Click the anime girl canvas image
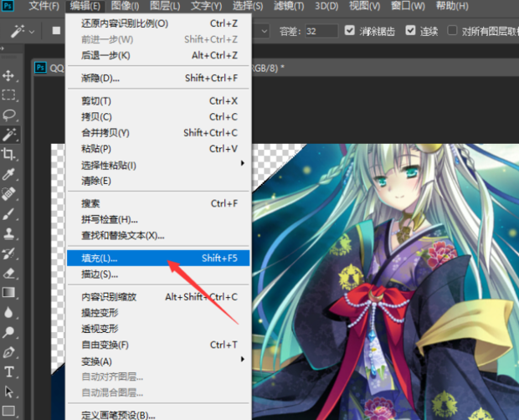Viewport: 519px width, 420px height. tap(386, 282)
